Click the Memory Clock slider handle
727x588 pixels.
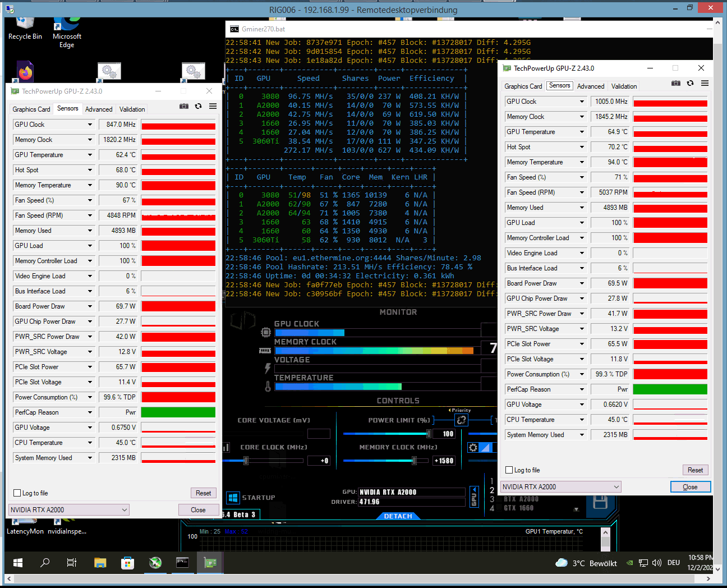click(x=414, y=461)
